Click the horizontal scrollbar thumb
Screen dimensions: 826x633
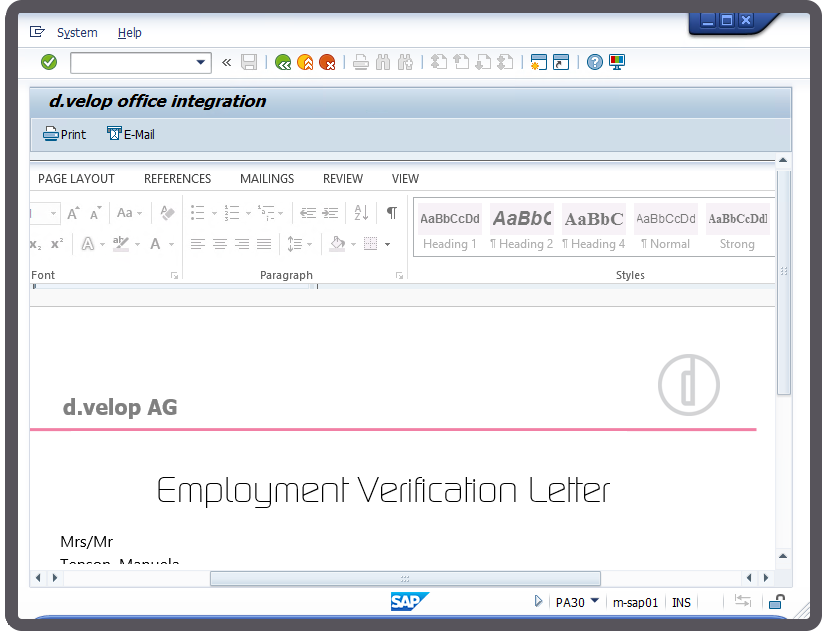[405, 578]
